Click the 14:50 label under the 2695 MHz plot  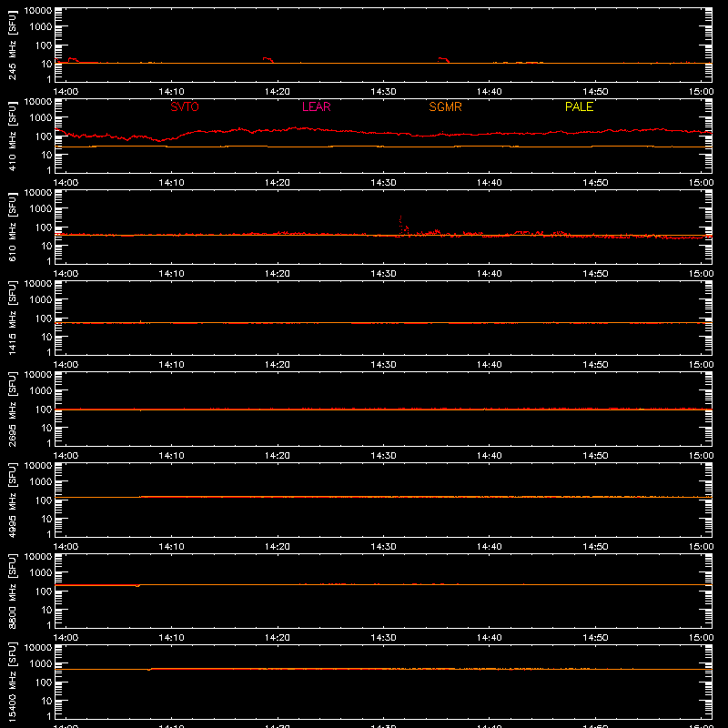(595, 456)
